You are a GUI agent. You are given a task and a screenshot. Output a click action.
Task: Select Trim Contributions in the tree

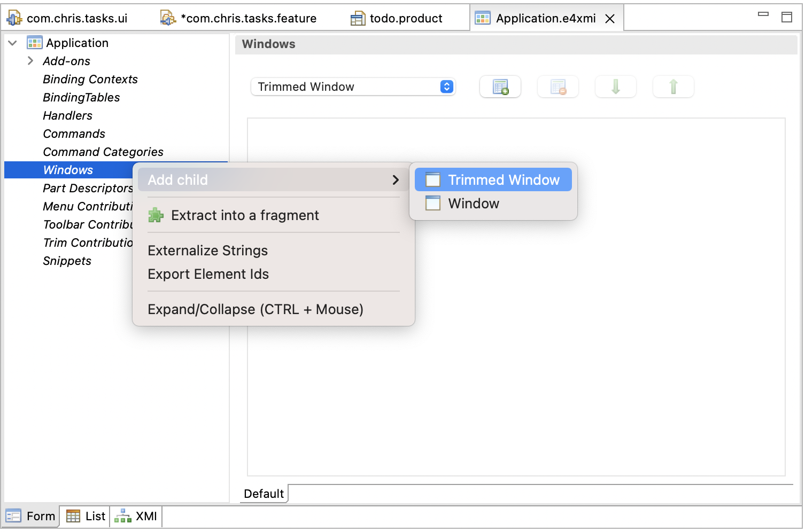[88, 242]
